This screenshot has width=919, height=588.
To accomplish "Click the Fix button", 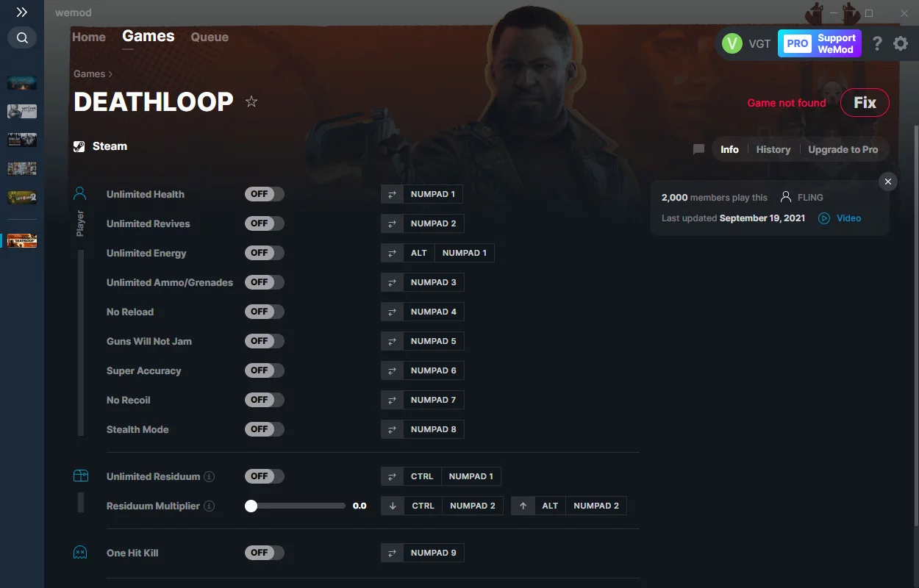I will [865, 103].
